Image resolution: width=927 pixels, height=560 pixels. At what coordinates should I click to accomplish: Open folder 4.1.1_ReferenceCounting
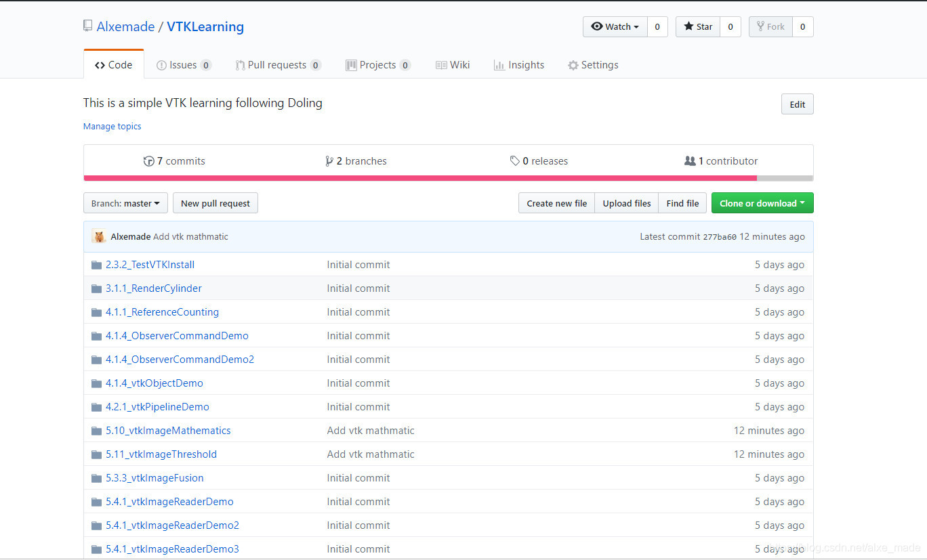coord(162,312)
